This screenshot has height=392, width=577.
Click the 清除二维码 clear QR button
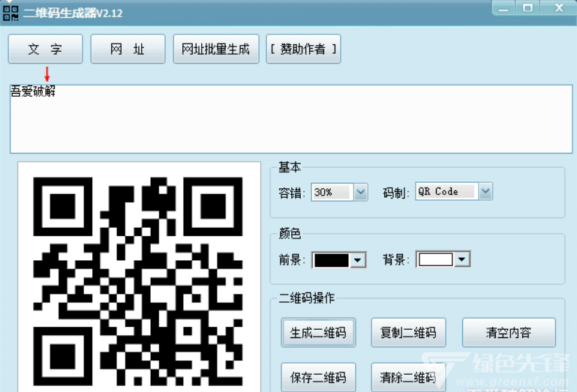coord(408,377)
